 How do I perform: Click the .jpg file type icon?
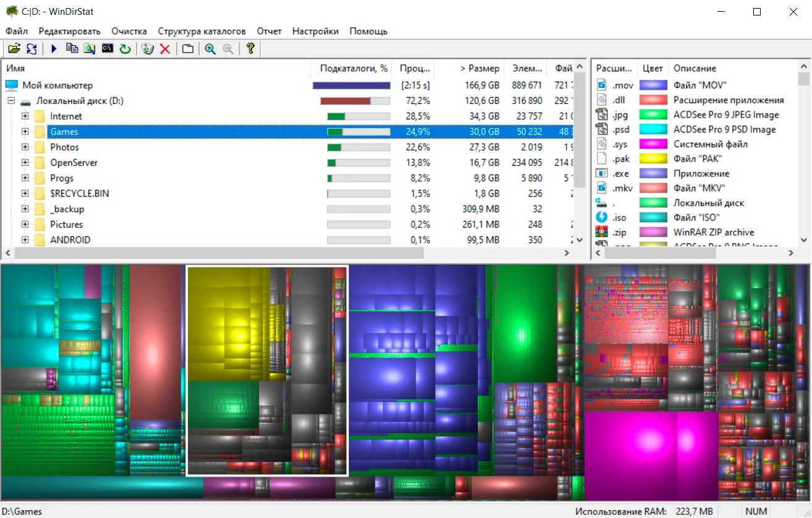[602, 114]
